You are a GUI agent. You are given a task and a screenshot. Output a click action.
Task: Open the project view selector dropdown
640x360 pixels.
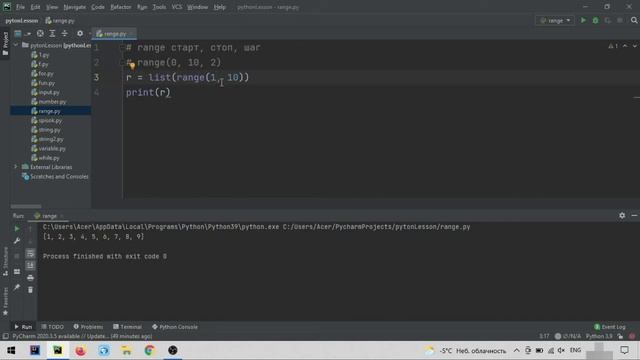coord(22,33)
